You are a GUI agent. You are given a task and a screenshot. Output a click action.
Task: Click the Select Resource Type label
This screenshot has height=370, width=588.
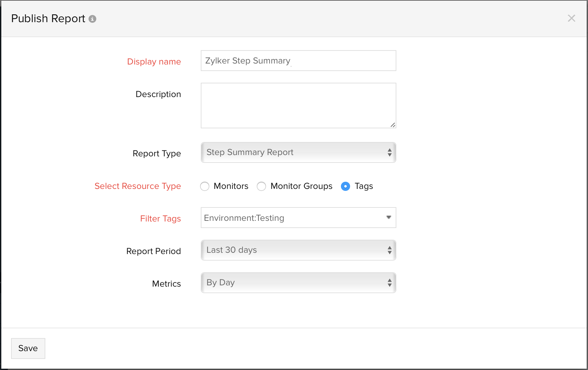138,186
